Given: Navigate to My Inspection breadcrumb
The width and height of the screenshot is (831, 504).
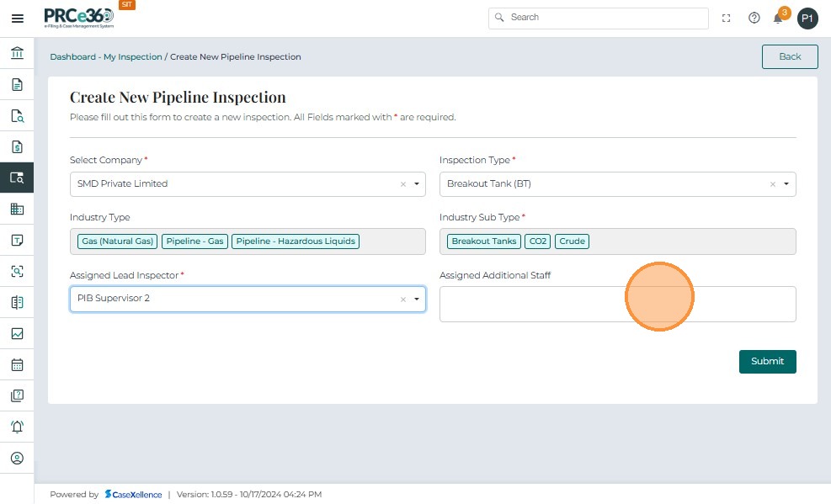Looking at the screenshot, I should coord(133,57).
